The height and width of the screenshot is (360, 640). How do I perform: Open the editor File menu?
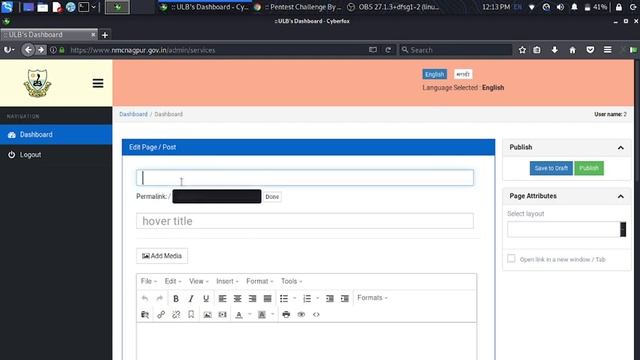tap(149, 281)
